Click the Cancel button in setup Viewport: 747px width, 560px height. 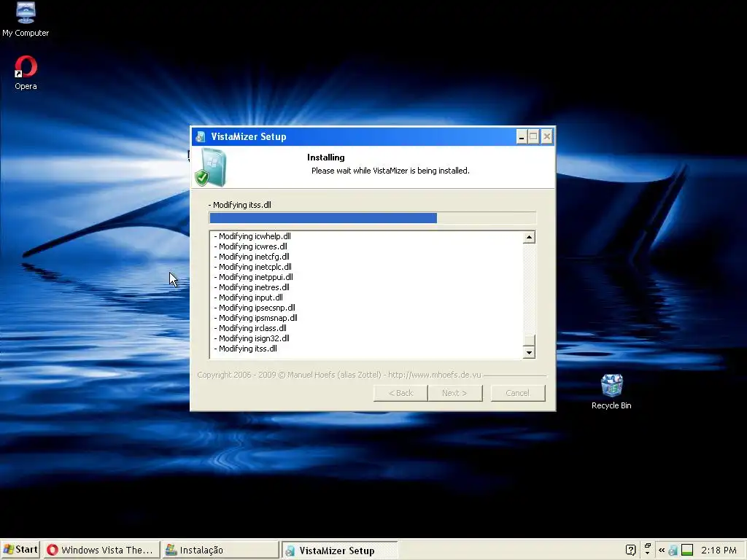tap(518, 393)
